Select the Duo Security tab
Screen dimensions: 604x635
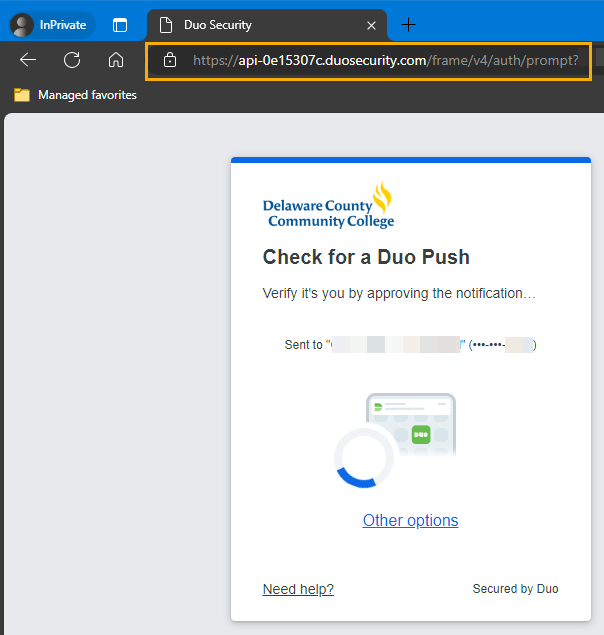coord(267,25)
